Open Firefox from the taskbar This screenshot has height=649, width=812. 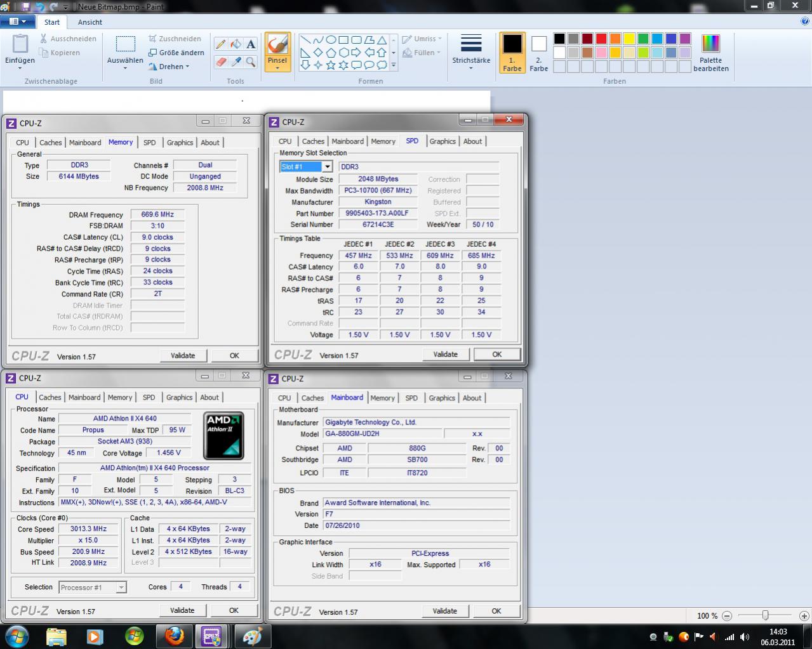pyautogui.click(x=174, y=635)
